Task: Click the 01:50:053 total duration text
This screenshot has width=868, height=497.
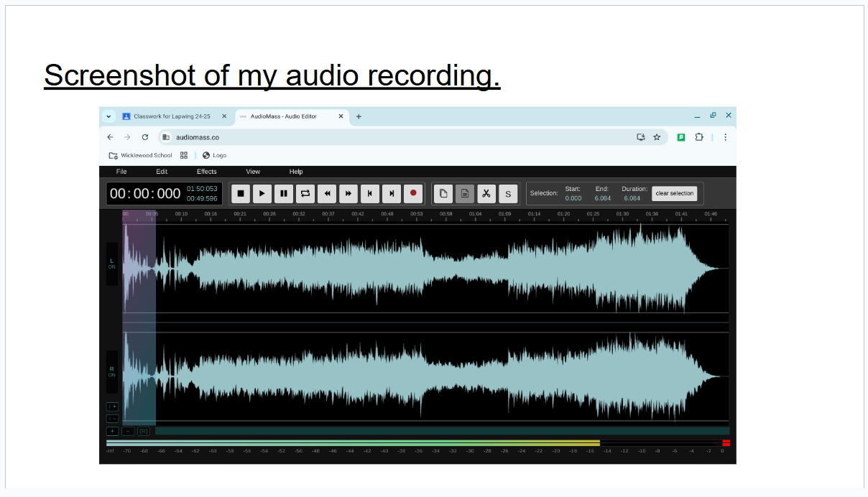Action: [202, 189]
